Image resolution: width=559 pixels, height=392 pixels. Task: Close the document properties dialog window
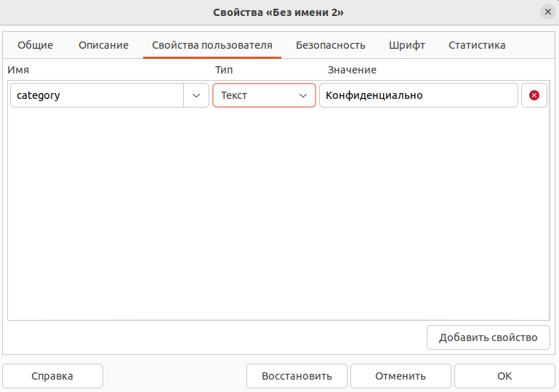pos(547,12)
